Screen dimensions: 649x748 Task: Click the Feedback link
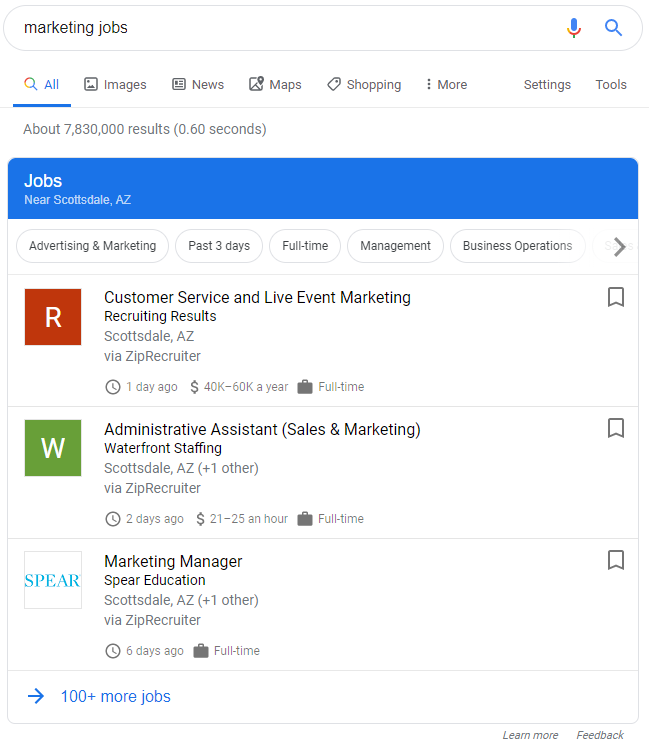(600, 735)
